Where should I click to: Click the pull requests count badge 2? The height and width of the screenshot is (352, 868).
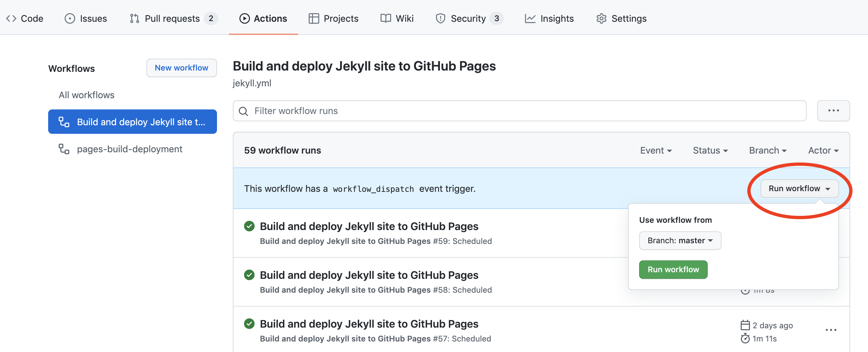[x=211, y=18]
